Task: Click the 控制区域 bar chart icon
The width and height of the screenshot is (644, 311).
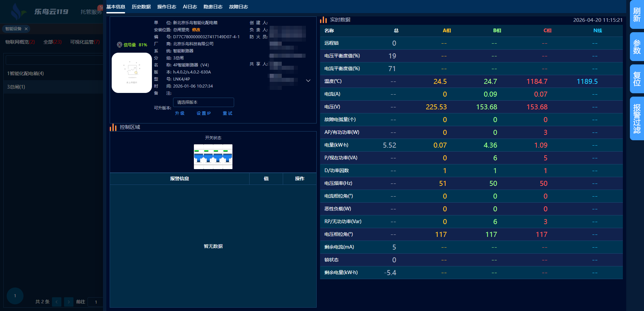Action: (113, 127)
